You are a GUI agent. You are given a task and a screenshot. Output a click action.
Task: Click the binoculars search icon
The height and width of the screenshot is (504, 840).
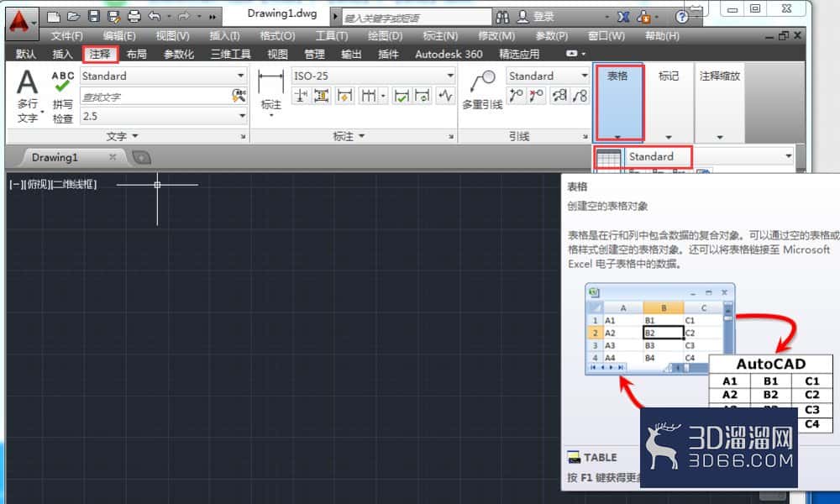(502, 17)
